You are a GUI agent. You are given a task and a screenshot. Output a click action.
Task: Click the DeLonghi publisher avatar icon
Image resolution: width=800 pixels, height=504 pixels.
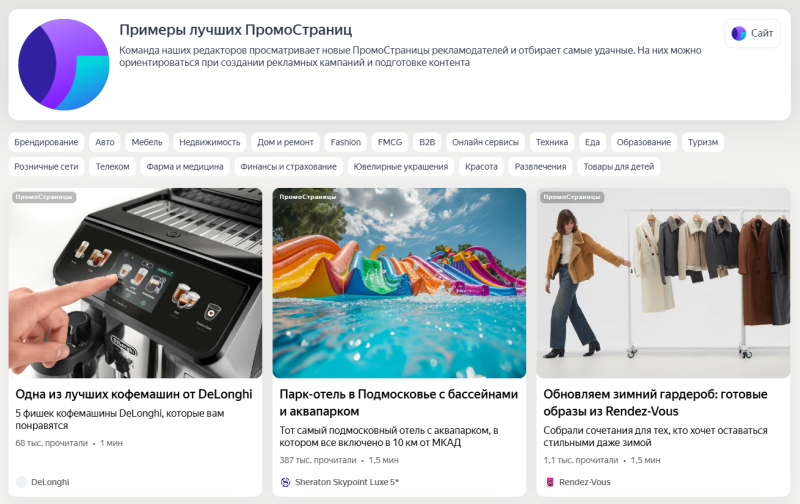[21, 482]
